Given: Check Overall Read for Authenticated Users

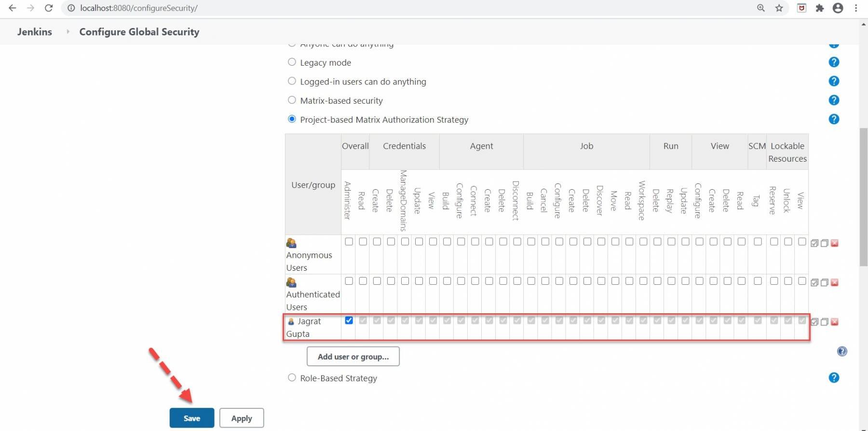Looking at the screenshot, I should [x=363, y=281].
